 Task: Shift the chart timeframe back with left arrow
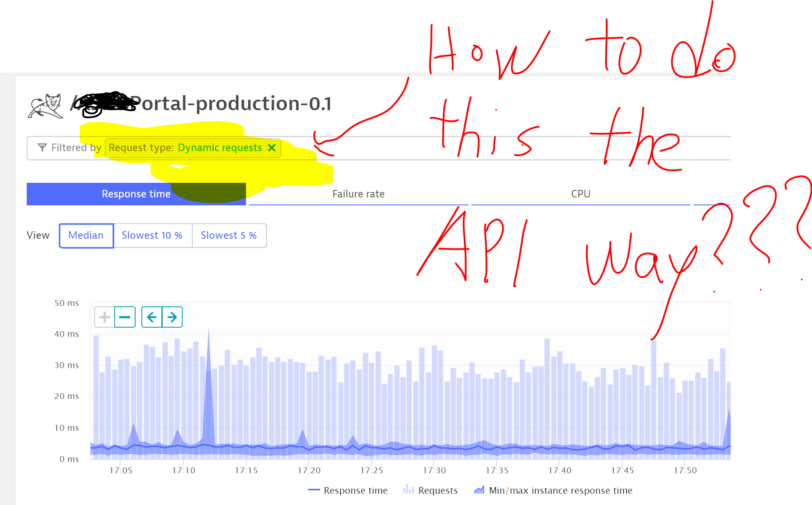coord(152,317)
